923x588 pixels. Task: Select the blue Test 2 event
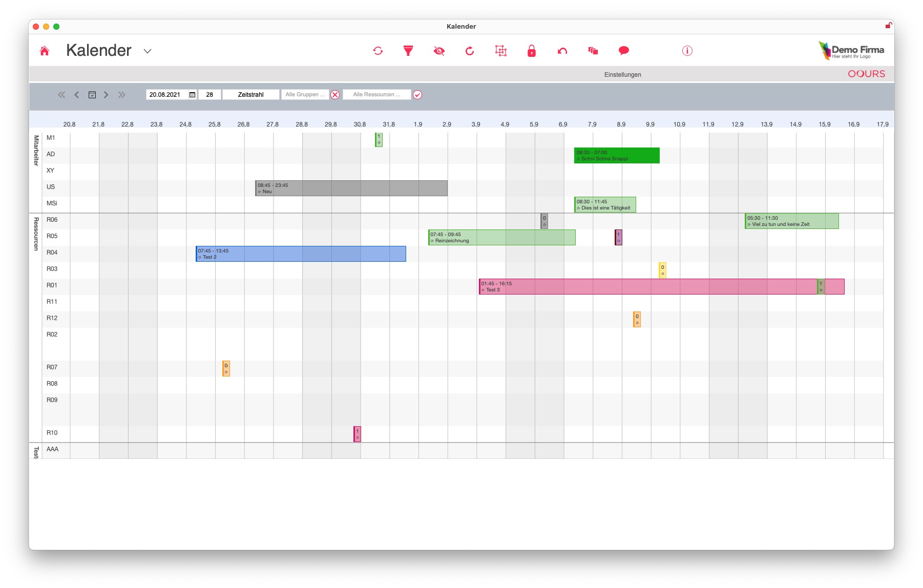(x=301, y=254)
